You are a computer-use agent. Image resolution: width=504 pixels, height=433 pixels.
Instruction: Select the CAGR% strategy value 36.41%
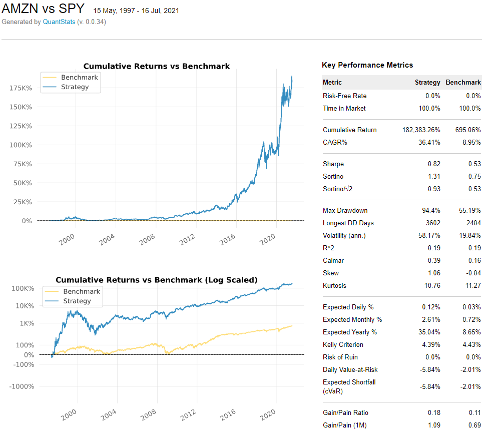click(x=429, y=142)
